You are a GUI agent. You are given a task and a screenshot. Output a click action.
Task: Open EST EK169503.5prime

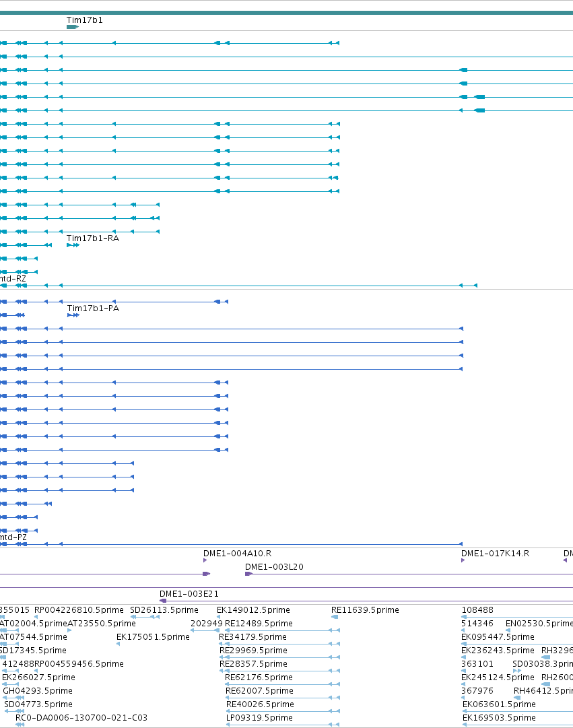499,718
